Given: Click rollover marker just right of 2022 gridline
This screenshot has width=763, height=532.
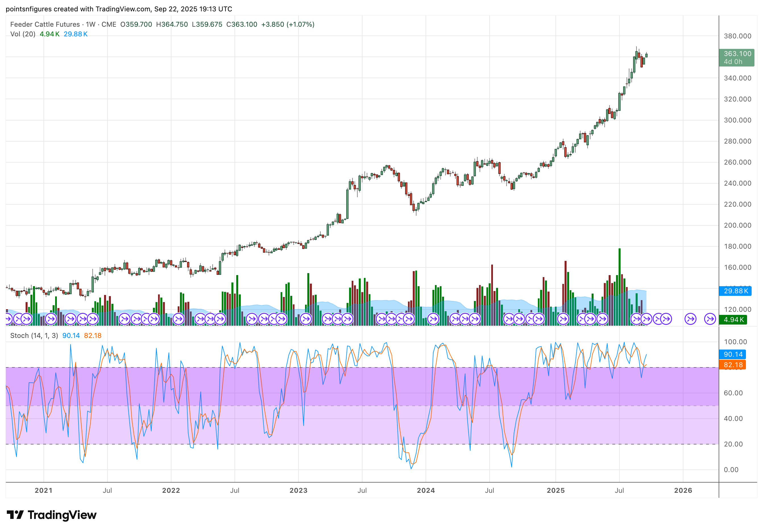Looking at the screenshot, I should 179,319.
